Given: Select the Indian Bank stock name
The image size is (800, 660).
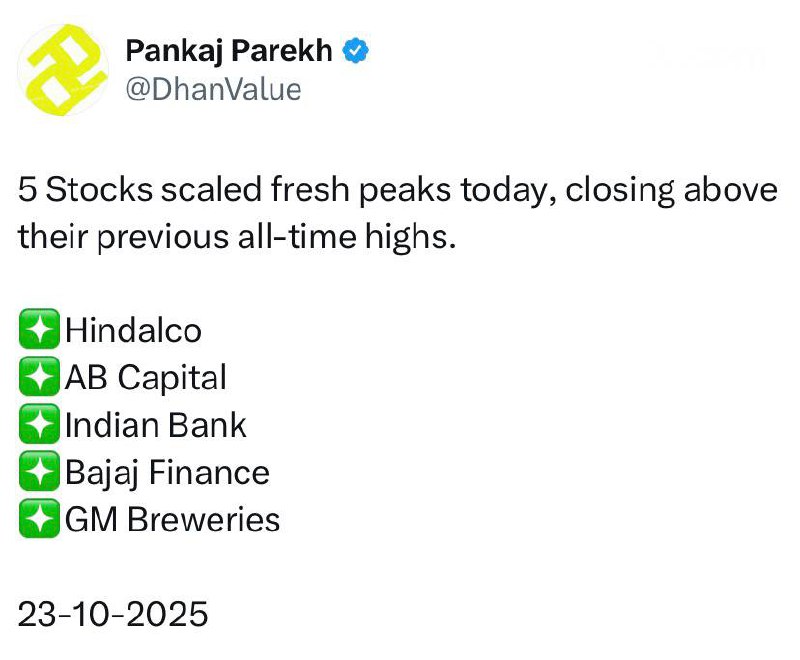Looking at the screenshot, I should tap(155, 426).
